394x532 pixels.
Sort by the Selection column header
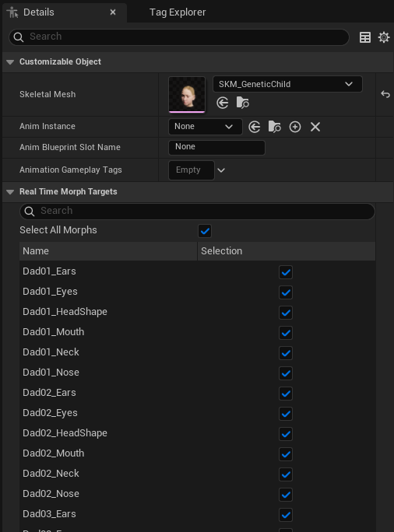(x=287, y=251)
